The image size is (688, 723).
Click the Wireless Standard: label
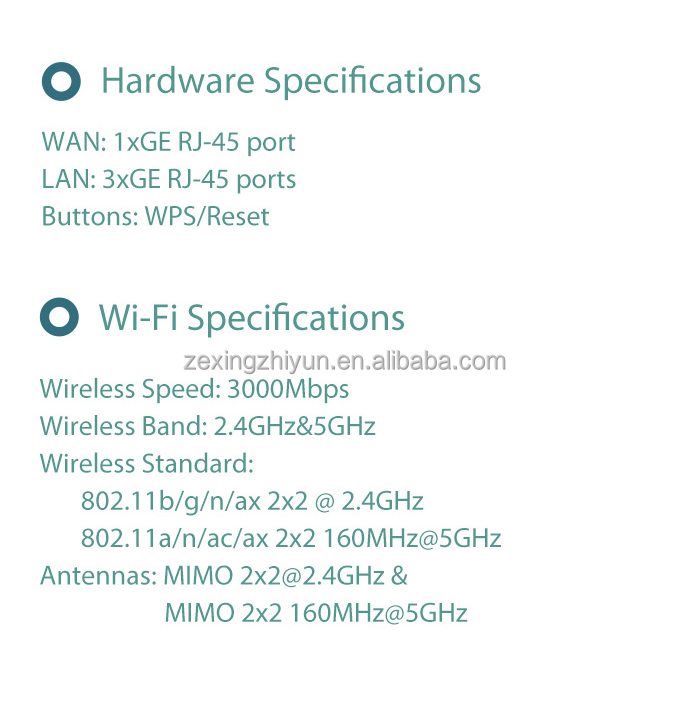(x=147, y=464)
